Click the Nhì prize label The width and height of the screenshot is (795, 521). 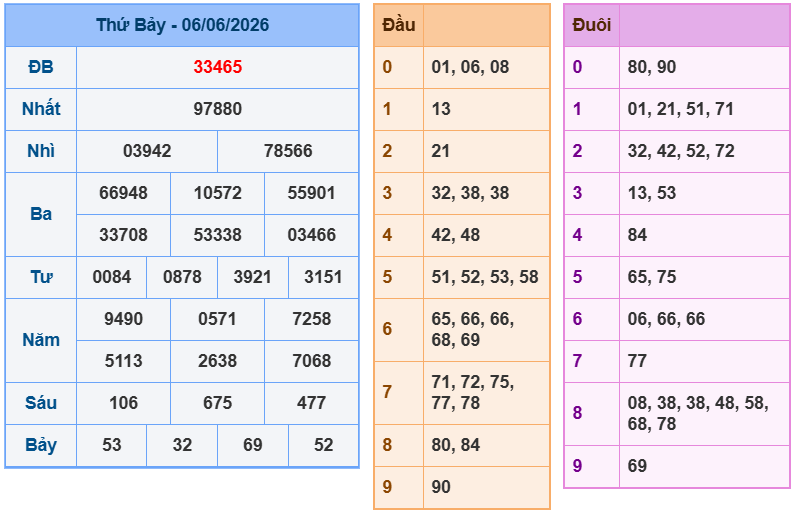41,151
